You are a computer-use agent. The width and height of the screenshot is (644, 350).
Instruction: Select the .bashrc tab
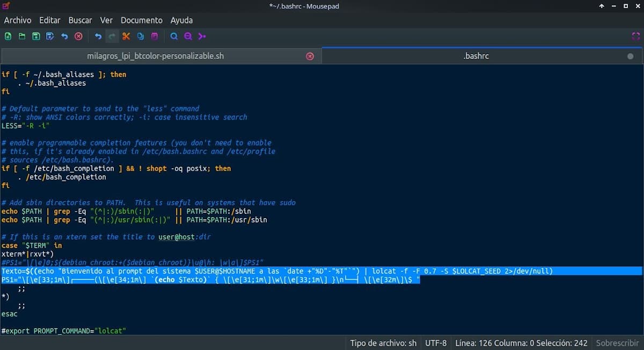476,56
